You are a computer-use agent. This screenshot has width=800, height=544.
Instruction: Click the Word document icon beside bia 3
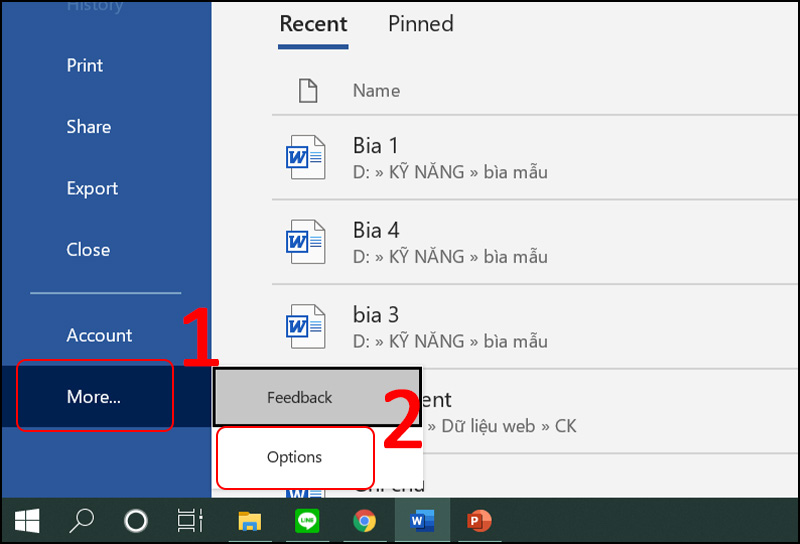tap(305, 327)
